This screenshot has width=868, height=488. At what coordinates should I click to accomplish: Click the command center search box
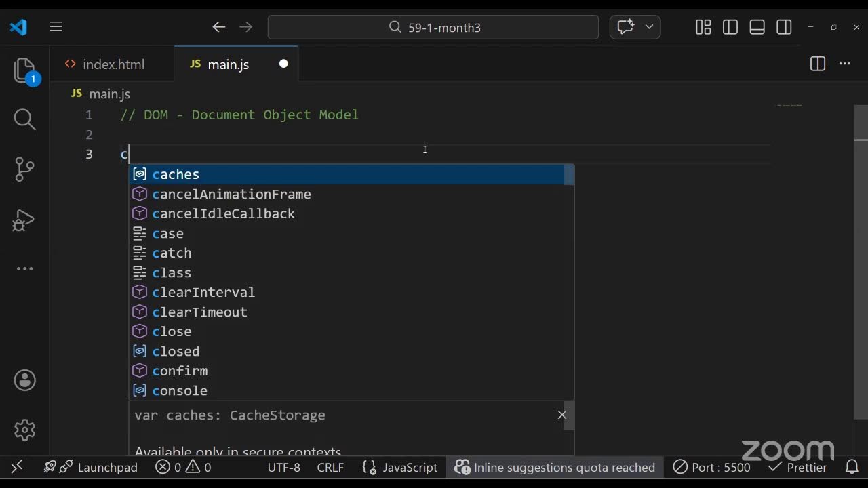tap(433, 27)
